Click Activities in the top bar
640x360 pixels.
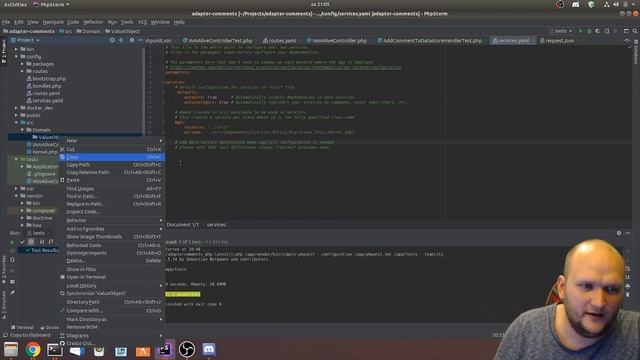pyautogui.click(x=15, y=4)
